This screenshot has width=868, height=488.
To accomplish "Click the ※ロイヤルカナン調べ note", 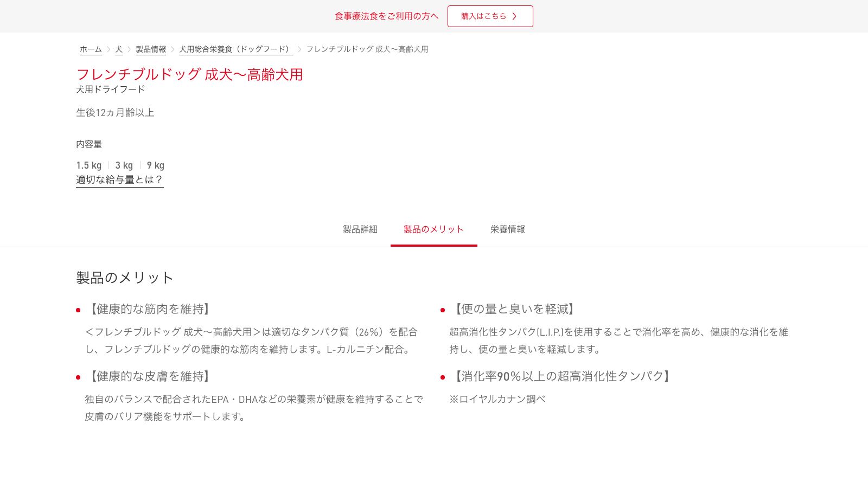I will 497,399.
